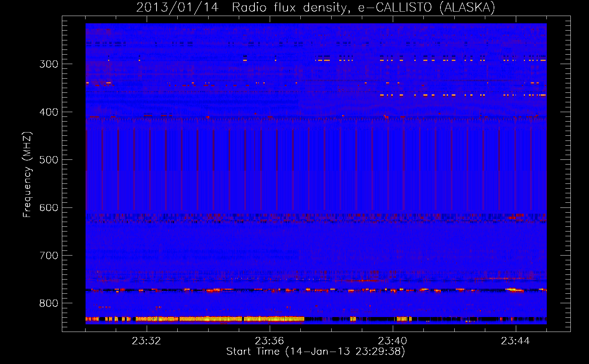Click the 400 frequency tick label
This screenshot has height=364, width=589.
point(49,112)
